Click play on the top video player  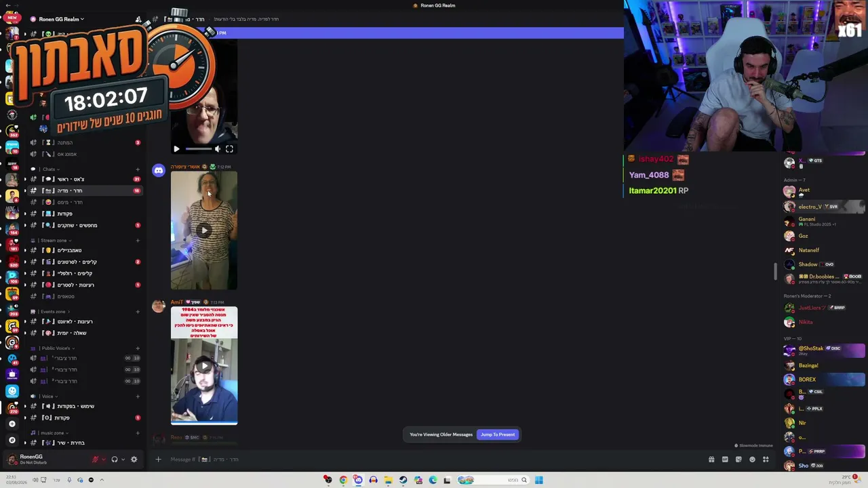click(x=176, y=149)
